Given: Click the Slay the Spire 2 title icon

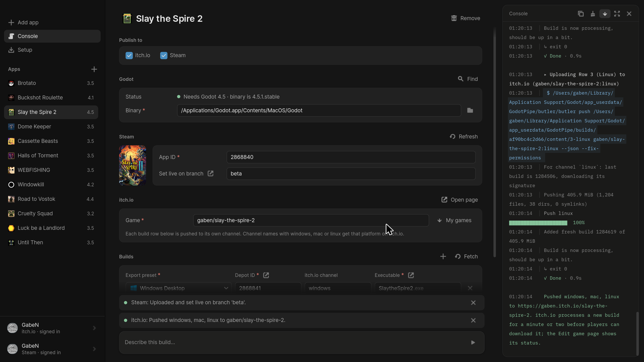Looking at the screenshot, I should tap(127, 19).
